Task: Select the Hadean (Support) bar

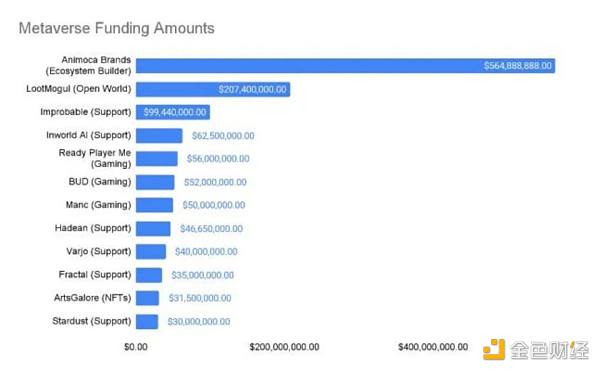Action: click(x=153, y=228)
